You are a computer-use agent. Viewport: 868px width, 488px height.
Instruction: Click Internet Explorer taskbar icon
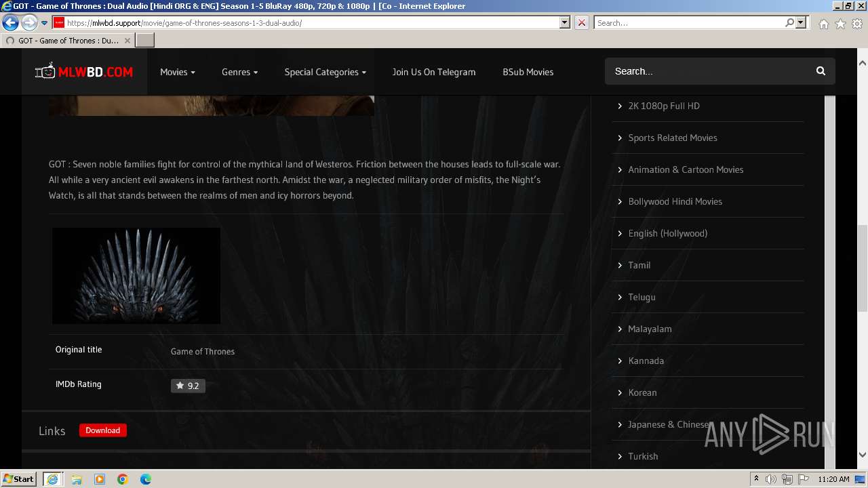coord(52,479)
